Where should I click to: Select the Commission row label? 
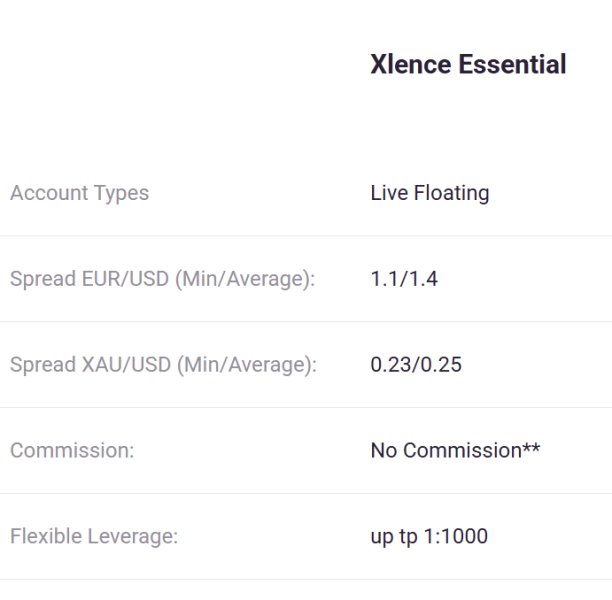[x=72, y=451]
